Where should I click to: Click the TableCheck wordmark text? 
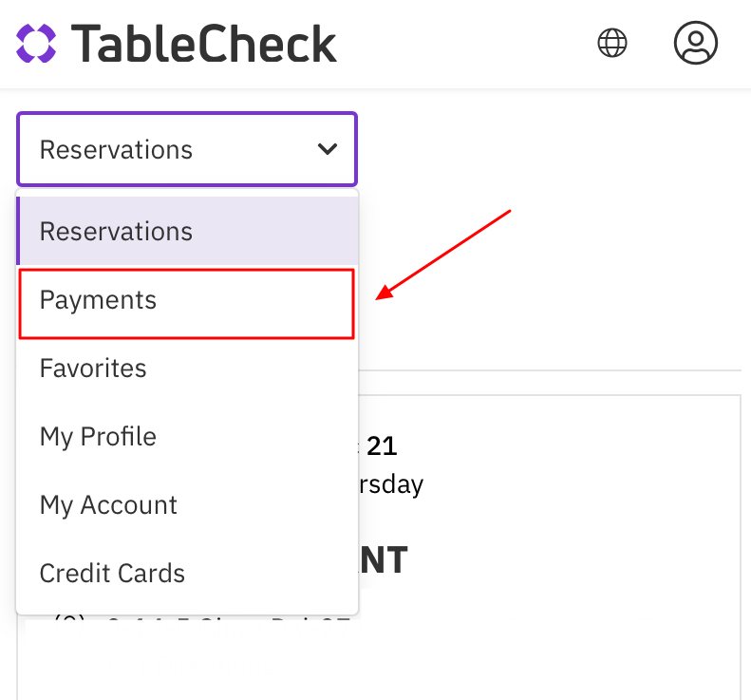click(x=203, y=44)
